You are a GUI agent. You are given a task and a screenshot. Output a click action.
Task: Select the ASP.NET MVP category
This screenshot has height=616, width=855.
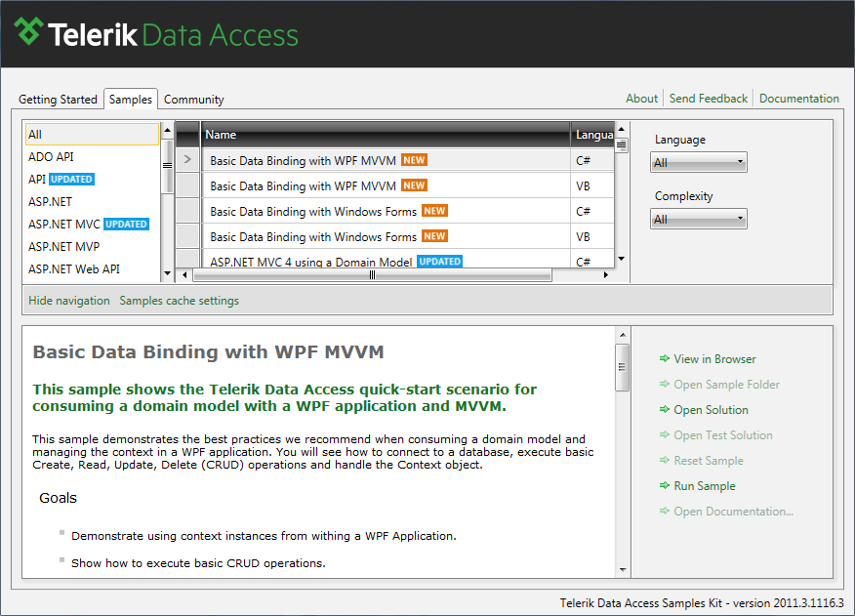pos(92,246)
